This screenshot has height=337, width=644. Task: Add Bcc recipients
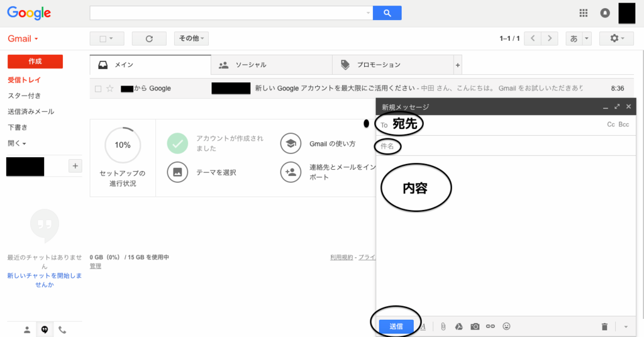[x=623, y=124]
